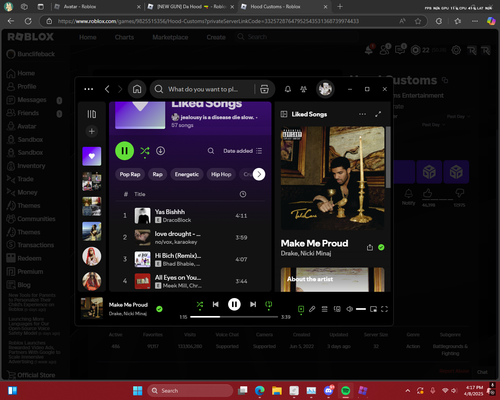
Task: Expand Now Playing view to full
Action: point(378,114)
